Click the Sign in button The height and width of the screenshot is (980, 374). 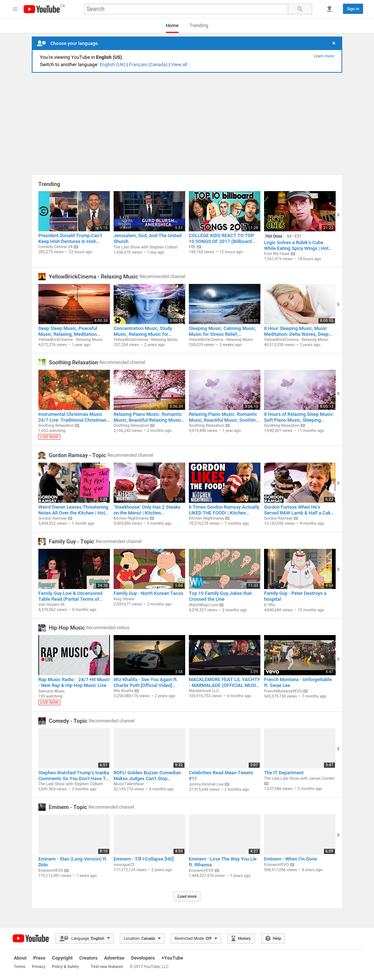[x=353, y=9]
